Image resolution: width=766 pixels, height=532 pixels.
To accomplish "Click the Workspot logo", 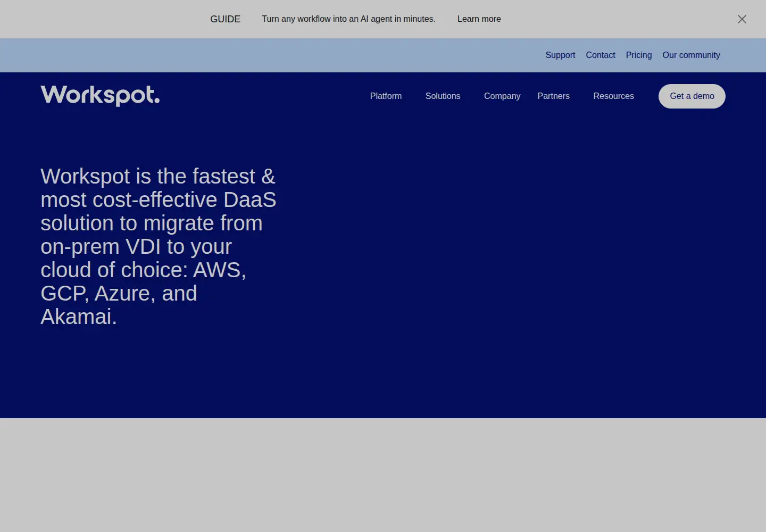I will point(100,96).
